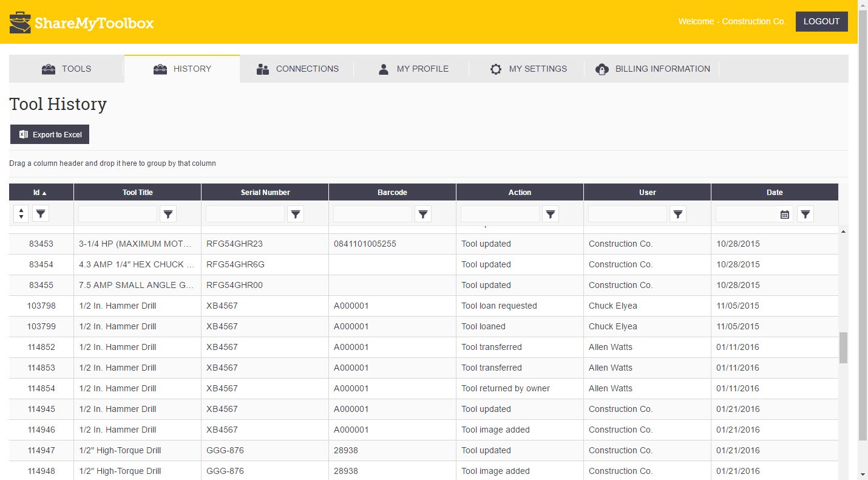Open the filter menu for Barcode column
The height and width of the screenshot is (480, 868).
(x=423, y=214)
